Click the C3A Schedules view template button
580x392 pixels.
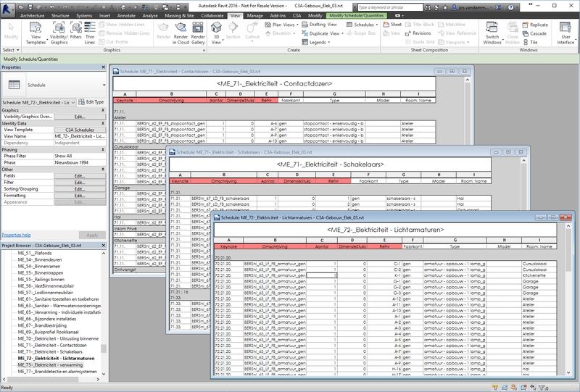80,129
